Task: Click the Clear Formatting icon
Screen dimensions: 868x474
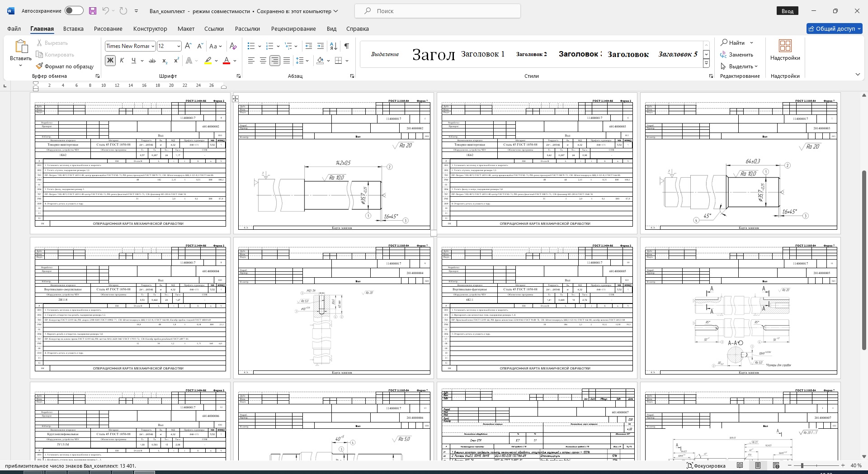Action: tap(233, 46)
